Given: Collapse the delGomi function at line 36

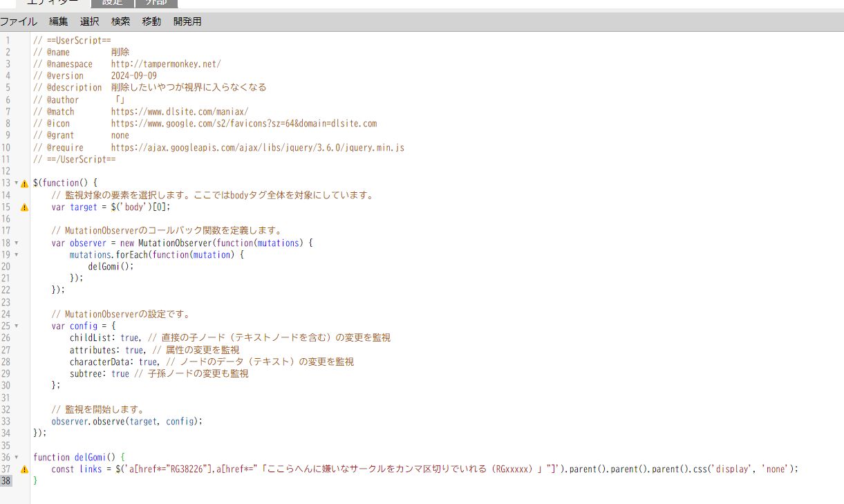Looking at the screenshot, I should [x=16, y=457].
